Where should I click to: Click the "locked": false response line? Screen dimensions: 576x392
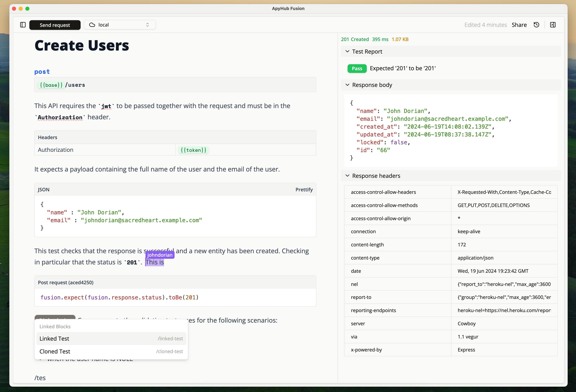(383, 142)
